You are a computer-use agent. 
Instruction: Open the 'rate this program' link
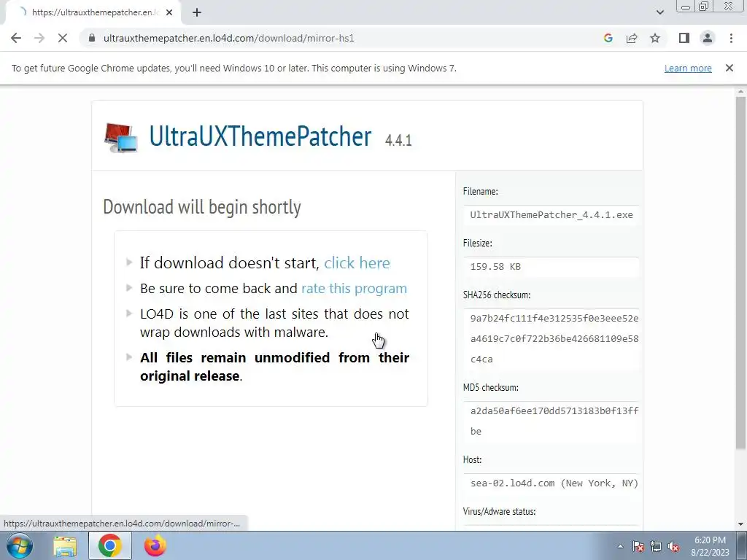click(354, 289)
